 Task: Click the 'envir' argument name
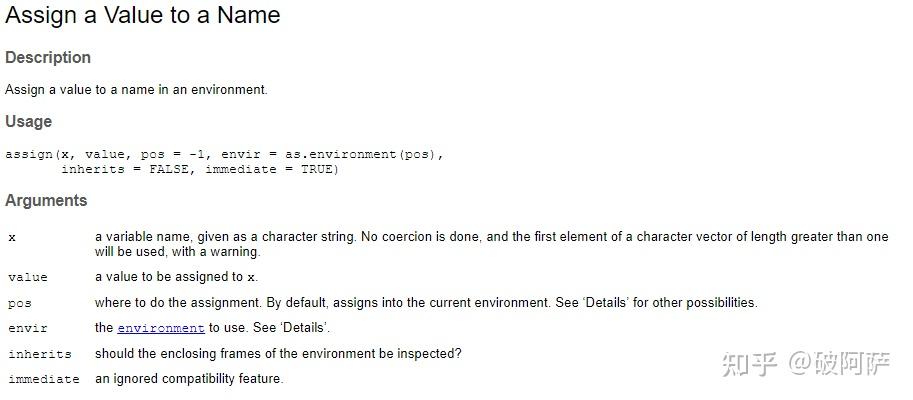tap(28, 328)
